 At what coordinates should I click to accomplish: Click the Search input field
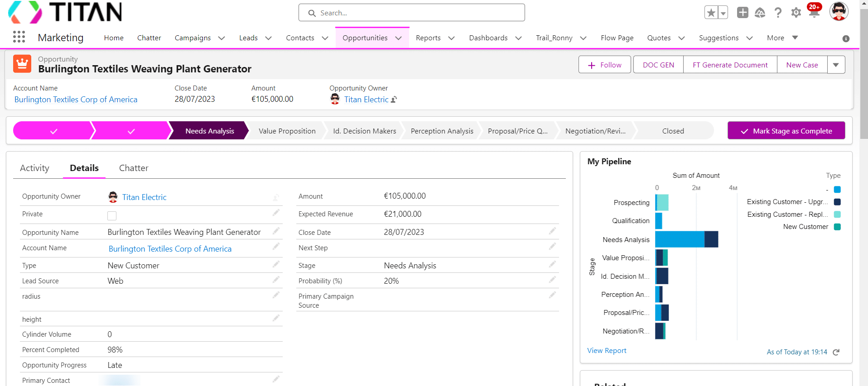click(411, 13)
